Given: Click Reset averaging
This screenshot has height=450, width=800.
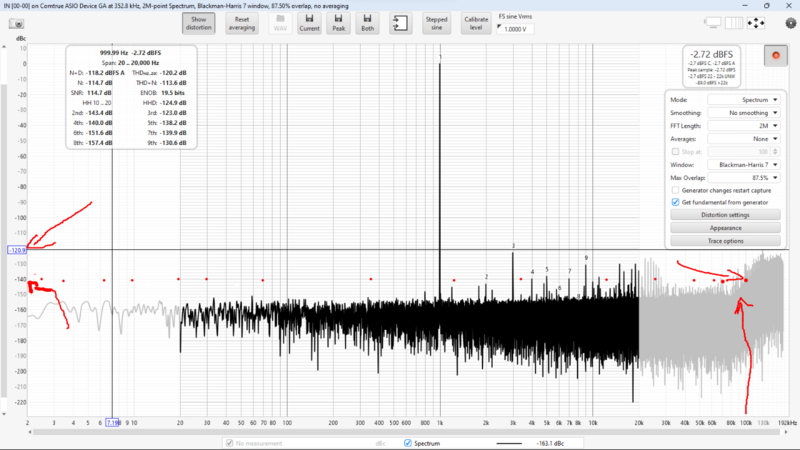Looking at the screenshot, I should click(242, 23).
